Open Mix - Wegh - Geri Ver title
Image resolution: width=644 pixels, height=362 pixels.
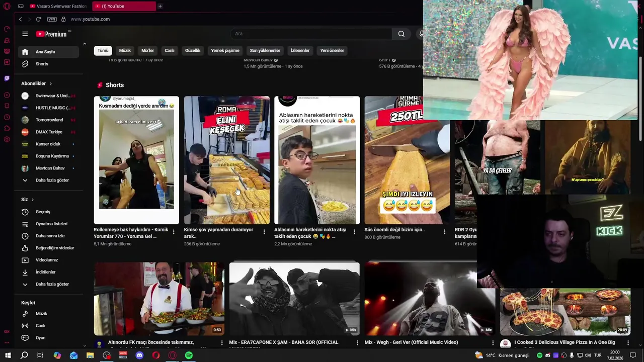pyautogui.click(x=411, y=342)
